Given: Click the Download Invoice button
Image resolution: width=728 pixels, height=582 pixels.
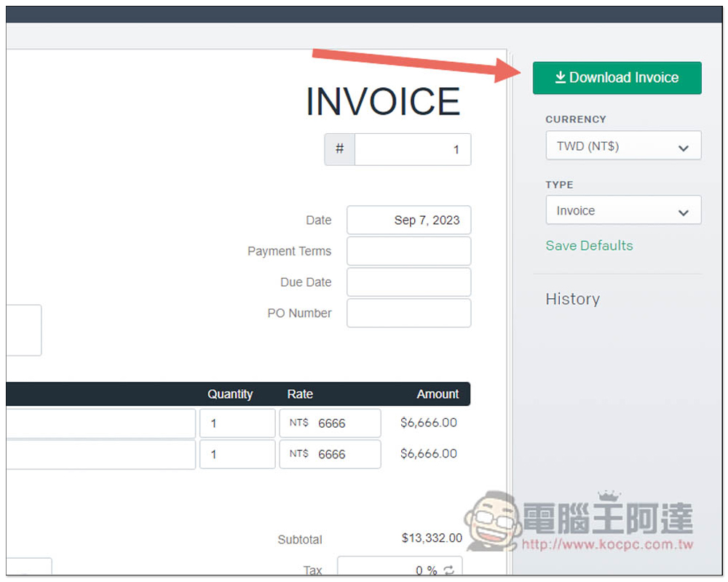Looking at the screenshot, I should [x=617, y=78].
